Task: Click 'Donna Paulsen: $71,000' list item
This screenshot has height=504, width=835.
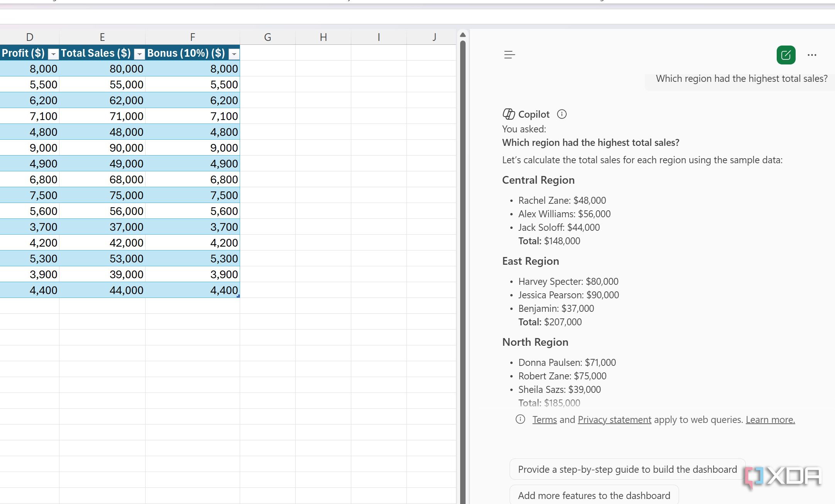Action: 567,362
